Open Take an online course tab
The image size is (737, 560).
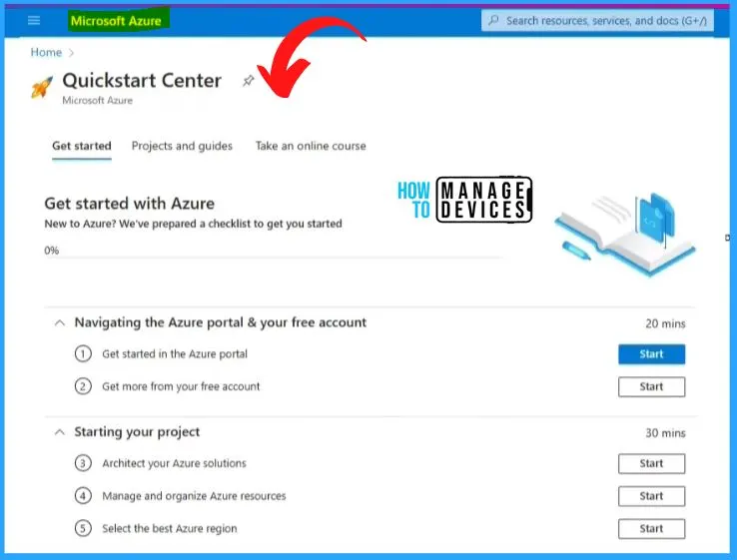pos(311,146)
